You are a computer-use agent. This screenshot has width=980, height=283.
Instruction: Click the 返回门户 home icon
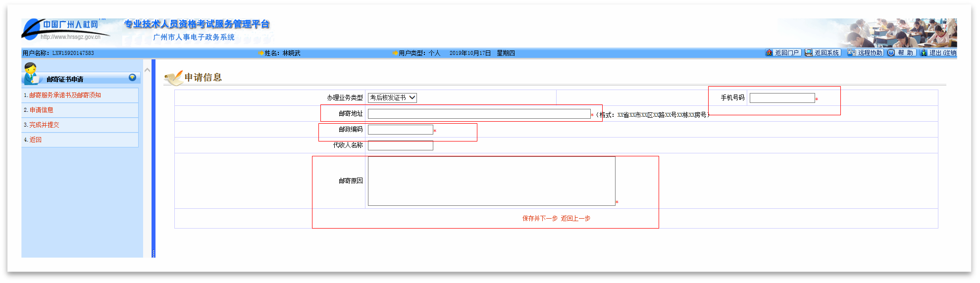tap(769, 52)
